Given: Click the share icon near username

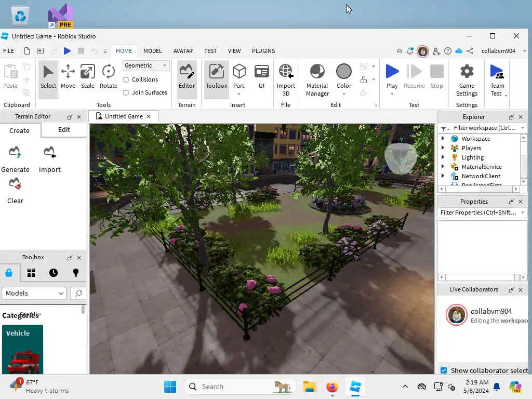Looking at the screenshot, I should pos(470,51).
